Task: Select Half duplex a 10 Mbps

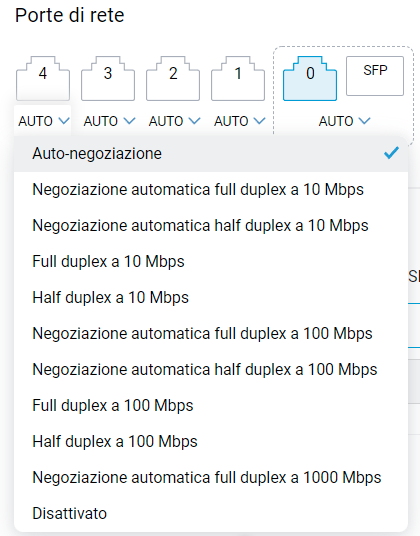Action: [x=211, y=297]
